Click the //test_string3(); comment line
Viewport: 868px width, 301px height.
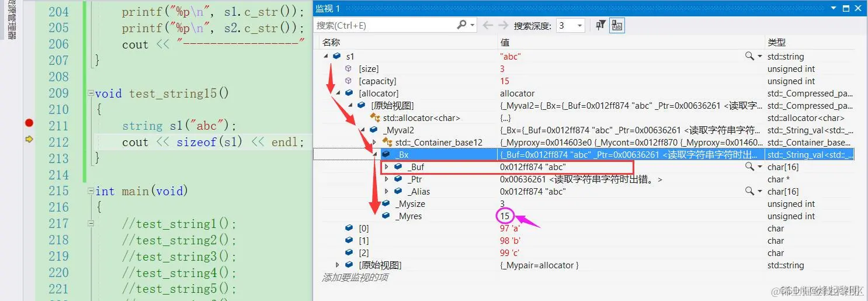[x=179, y=256]
